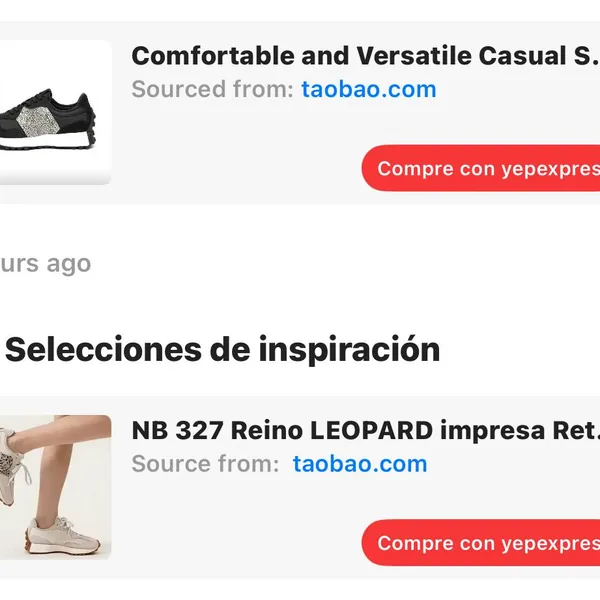Open the 'Comfortable and Versatile Casual' product title
This screenshot has height=600, width=600.
pos(365,56)
